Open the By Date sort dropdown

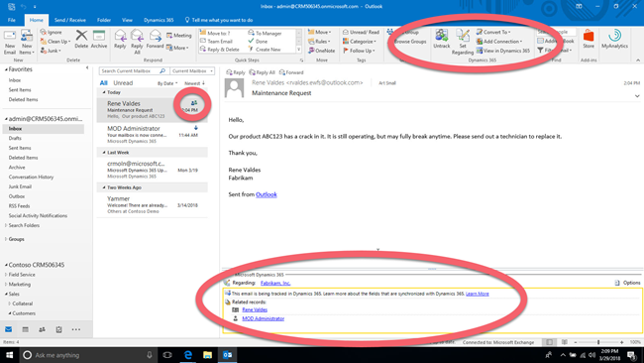pos(167,83)
